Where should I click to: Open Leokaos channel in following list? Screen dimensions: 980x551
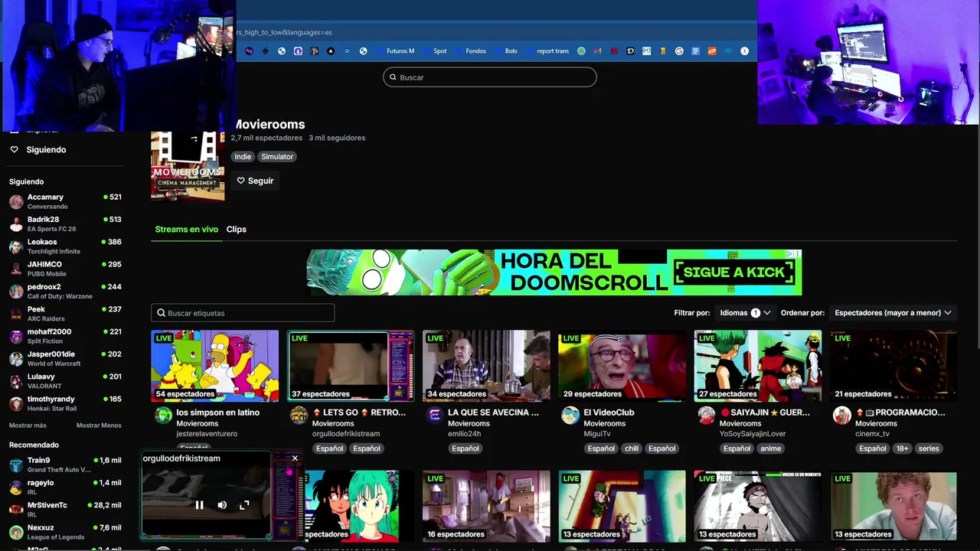[65, 246]
